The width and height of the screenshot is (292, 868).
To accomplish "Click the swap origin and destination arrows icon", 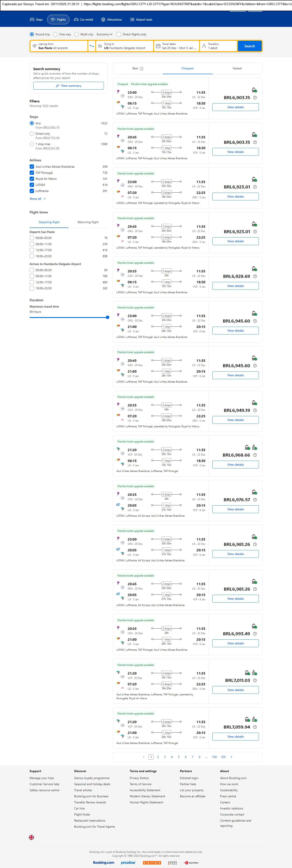I will point(92,46).
